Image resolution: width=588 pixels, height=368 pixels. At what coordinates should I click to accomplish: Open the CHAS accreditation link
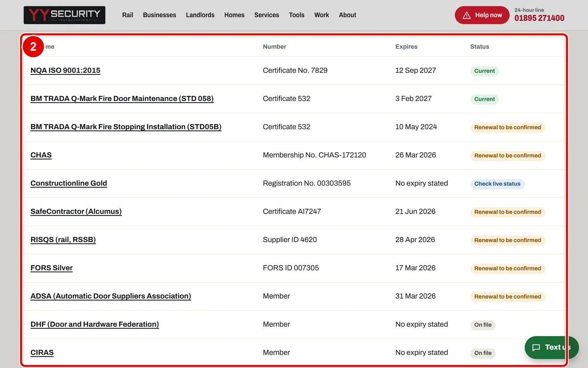[x=41, y=155]
